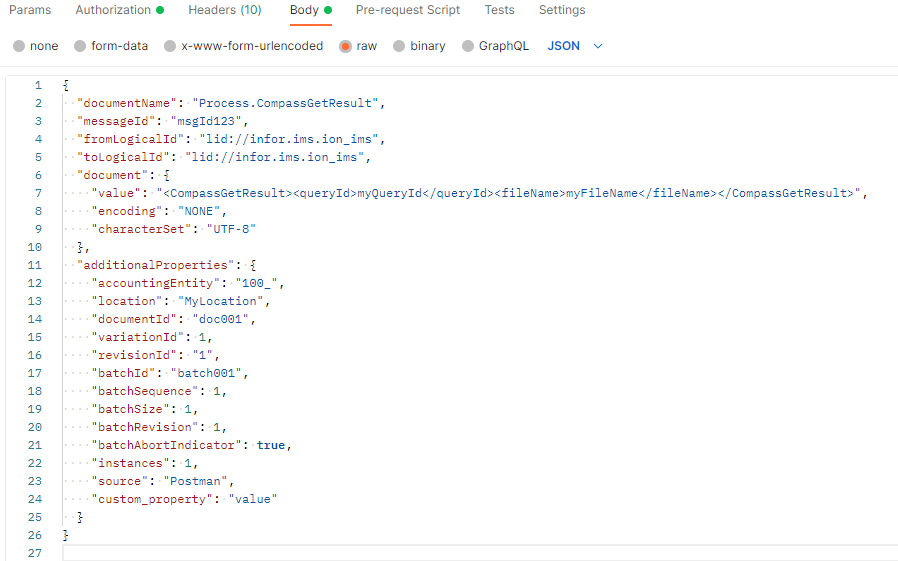Switch to the Tests tab
898x561 pixels.
click(499, 10)
